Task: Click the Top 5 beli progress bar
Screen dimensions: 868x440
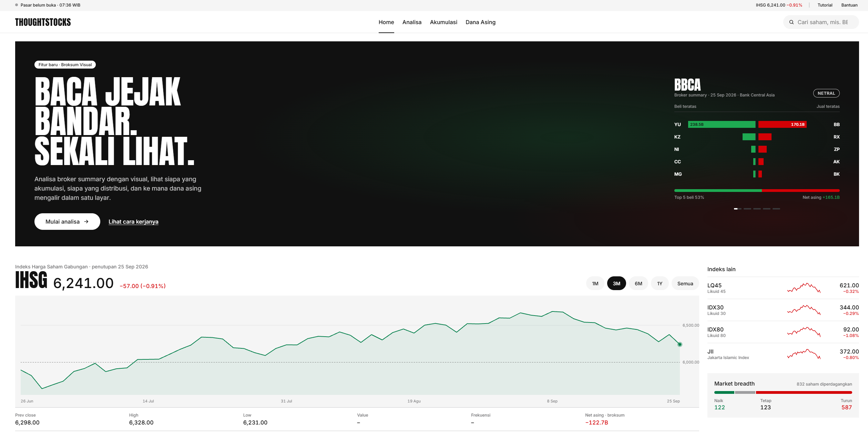Action: [x=757, y=191]
